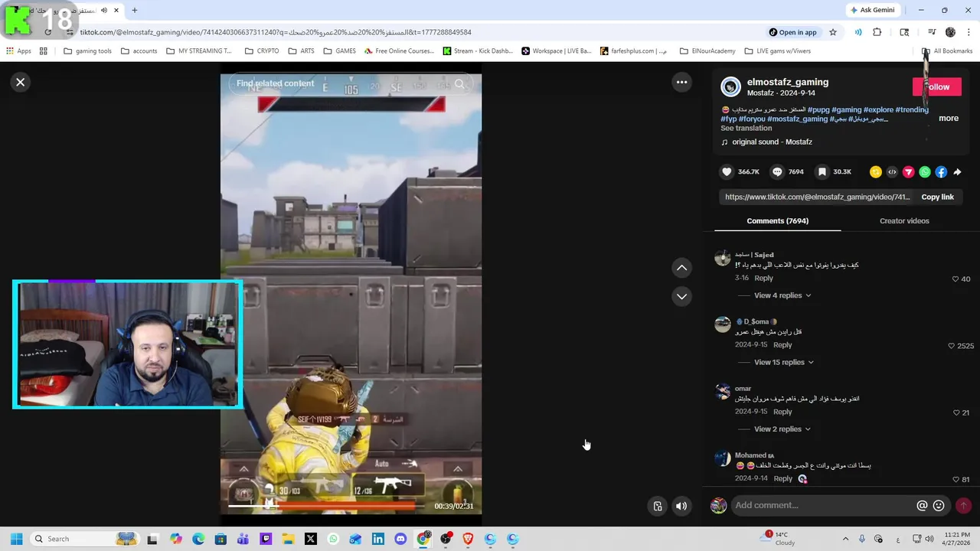Open the three-dot more options menu

click(681, 82)
